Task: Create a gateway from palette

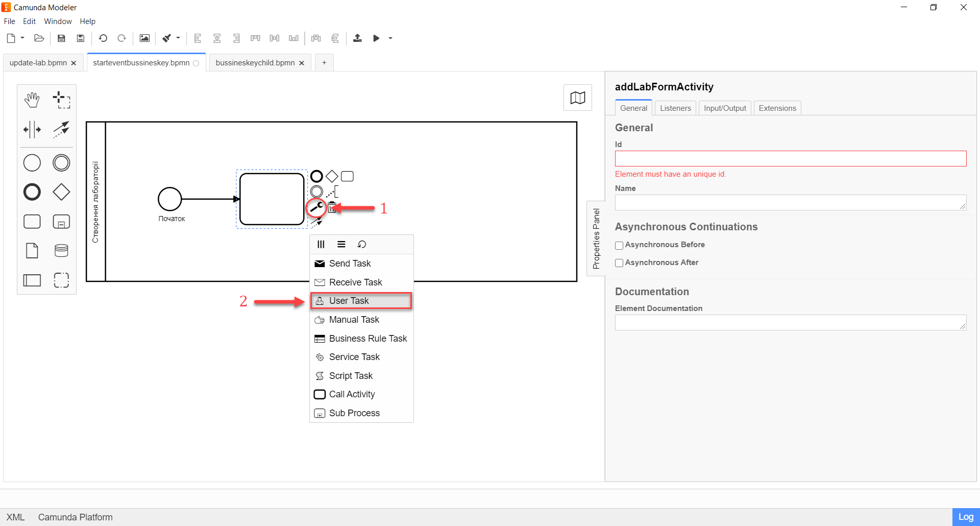Action: click(61, 192)
